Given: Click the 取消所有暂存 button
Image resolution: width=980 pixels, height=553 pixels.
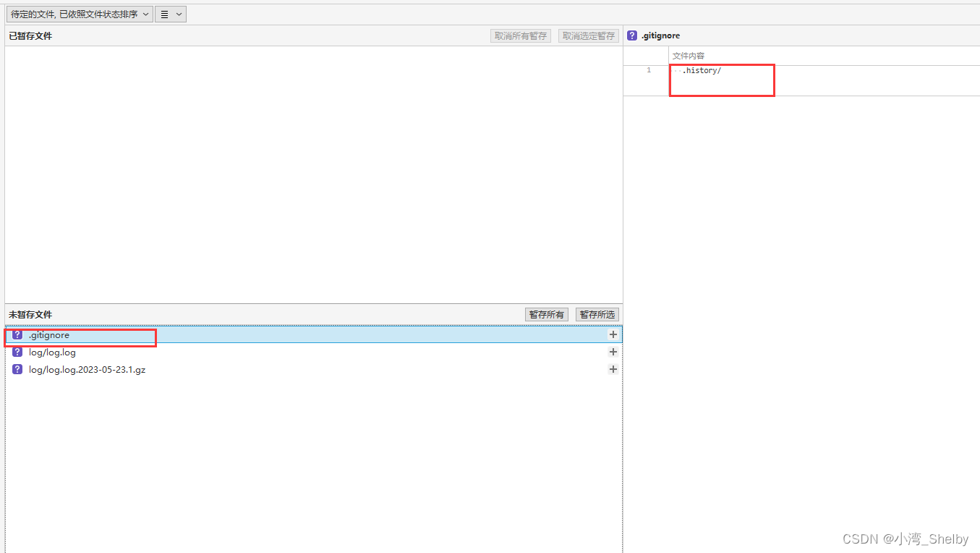Looking at the screenshot, I should click(521, 36).
